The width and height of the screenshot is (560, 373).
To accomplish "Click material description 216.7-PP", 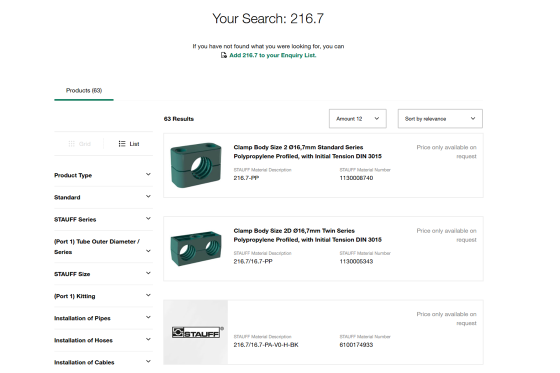I will point(246,178).
